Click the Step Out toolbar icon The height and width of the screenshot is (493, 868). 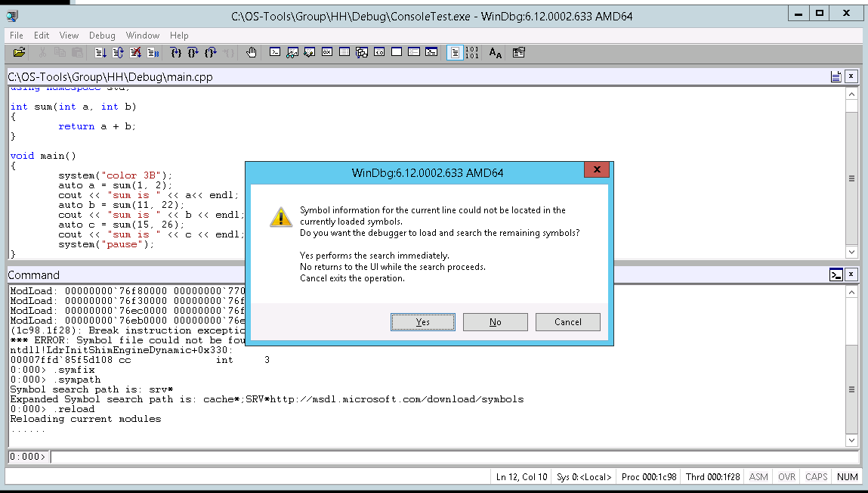click(210, 53)
